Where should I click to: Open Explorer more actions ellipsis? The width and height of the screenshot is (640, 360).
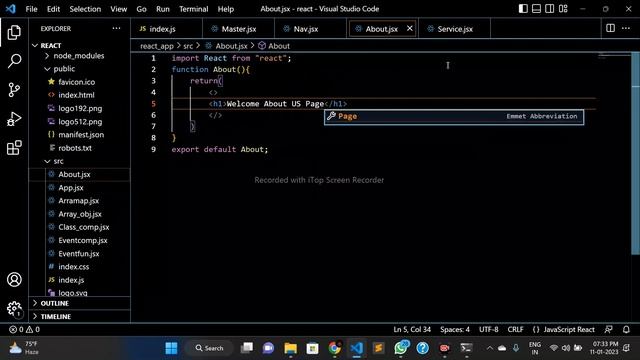116,29
